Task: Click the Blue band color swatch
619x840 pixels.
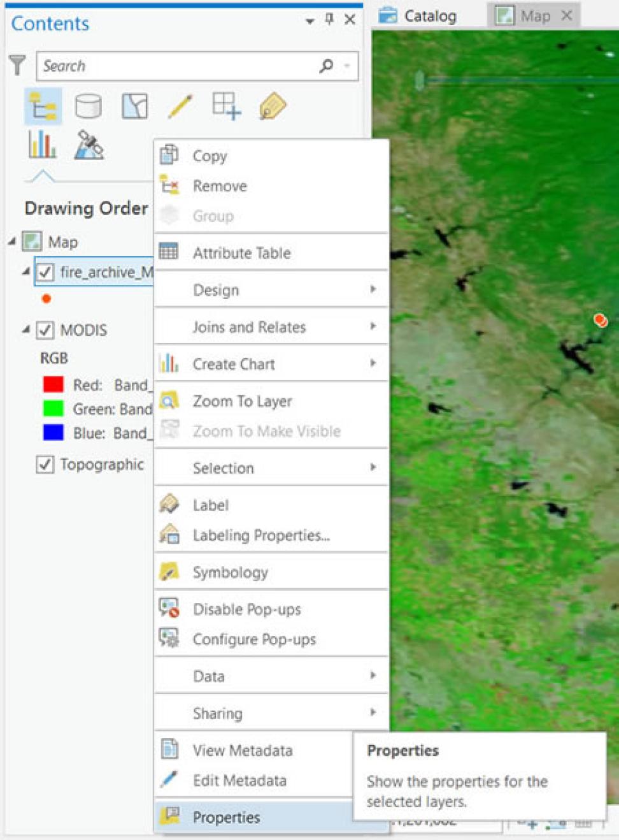Action: pos(53,432)
